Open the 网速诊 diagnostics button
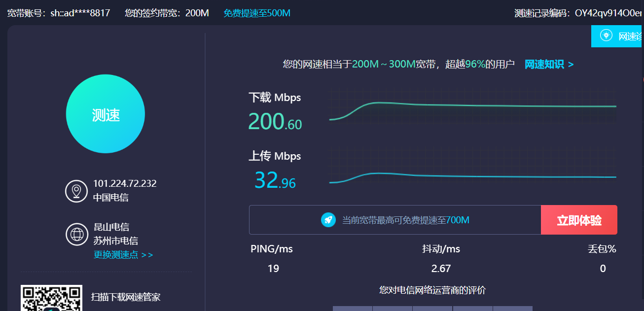Viewport: 644px width, 311px height. point(617,36)
